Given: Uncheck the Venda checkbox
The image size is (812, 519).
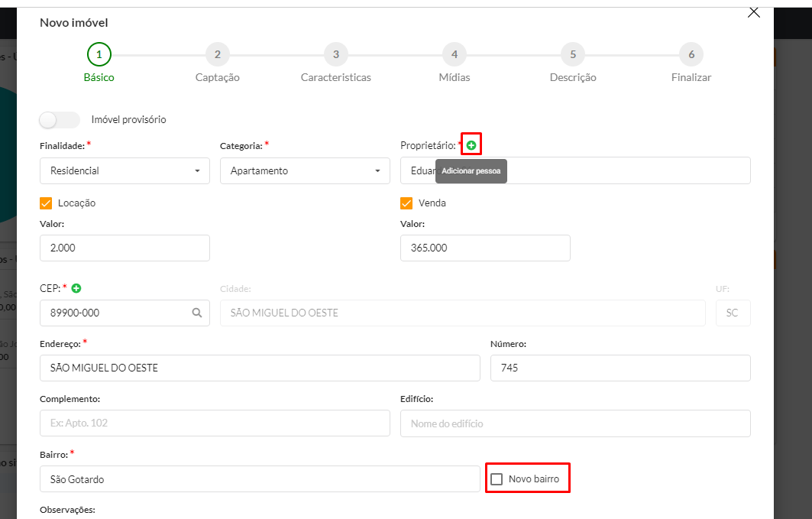Looking at the screenshot, I should [406, 203].
